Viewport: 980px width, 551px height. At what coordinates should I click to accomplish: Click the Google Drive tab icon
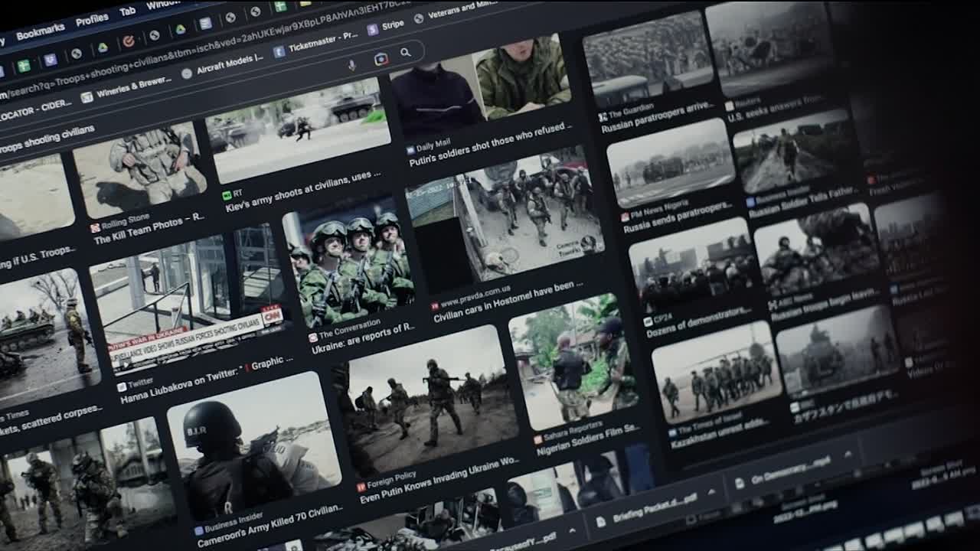pos(181,29)
